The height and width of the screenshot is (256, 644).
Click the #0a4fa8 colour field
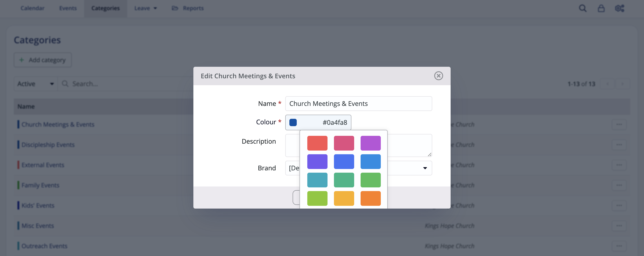318,122
